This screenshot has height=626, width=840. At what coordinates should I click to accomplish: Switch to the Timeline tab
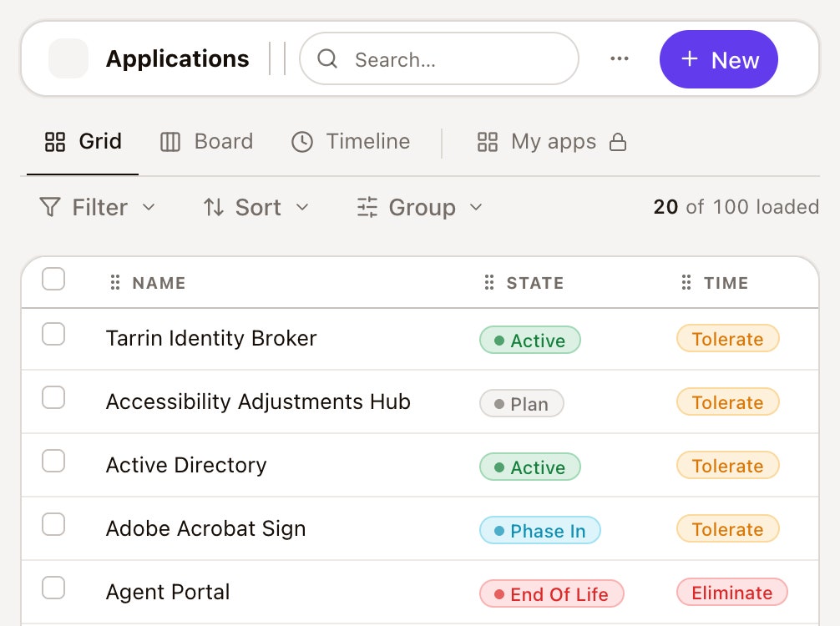(351, 142)
